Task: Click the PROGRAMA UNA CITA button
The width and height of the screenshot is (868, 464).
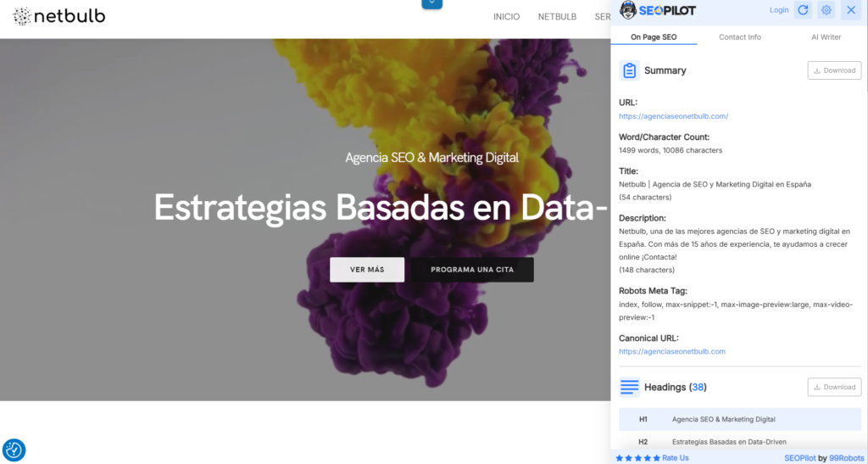Action: click(x=472, y=270)
